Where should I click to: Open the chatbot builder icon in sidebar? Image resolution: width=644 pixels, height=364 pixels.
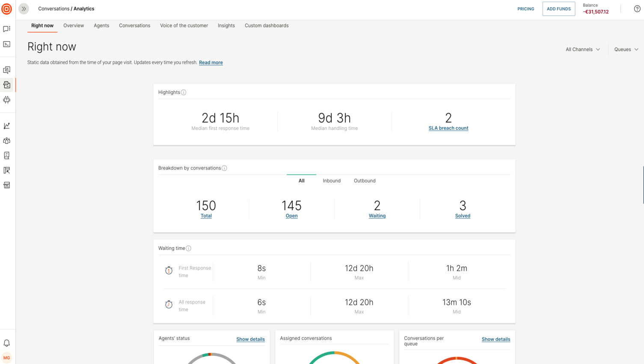[6, 100]
